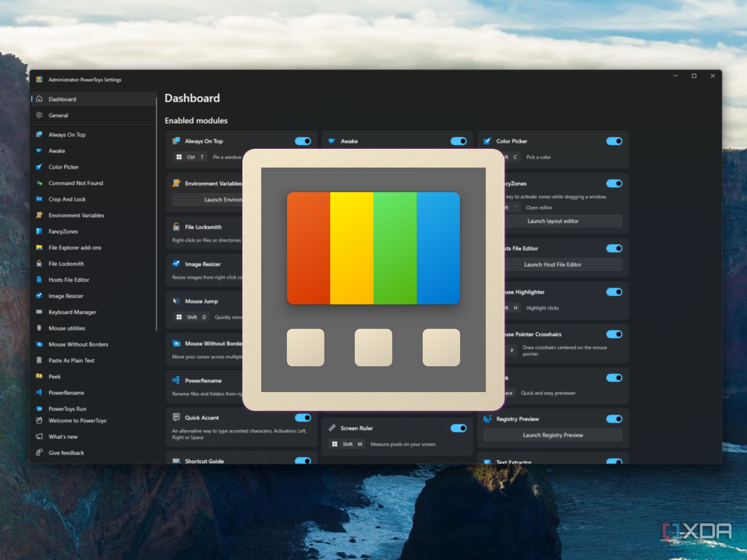The image size is (747, 560).
Task: Turn off the Registry Preview toggle
Action: [614, 419]
